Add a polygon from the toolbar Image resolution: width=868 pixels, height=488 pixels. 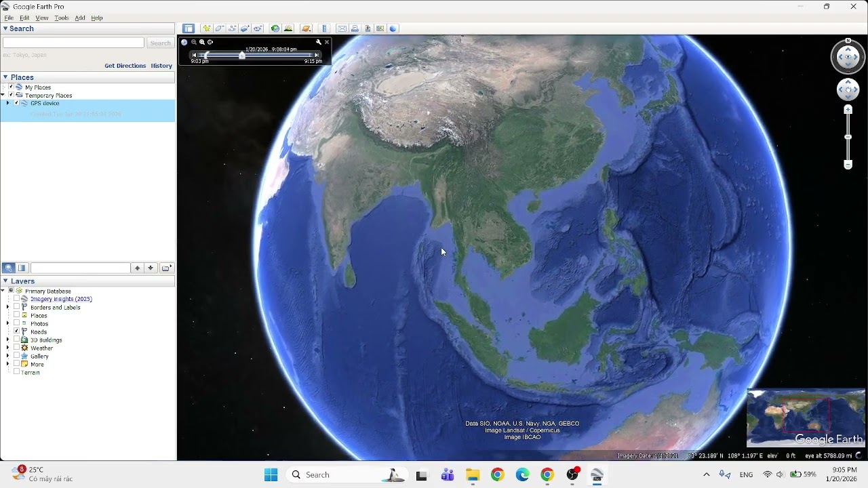click(220, 28)
